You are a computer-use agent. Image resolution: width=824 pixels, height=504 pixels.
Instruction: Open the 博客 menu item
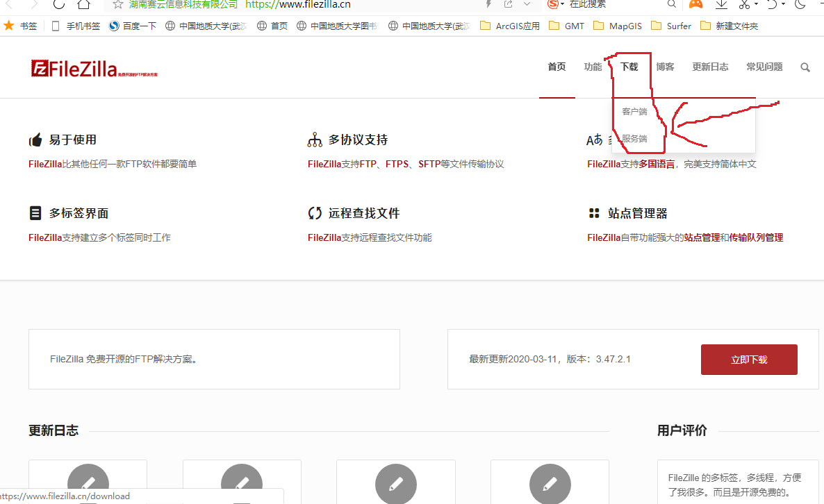664,67
